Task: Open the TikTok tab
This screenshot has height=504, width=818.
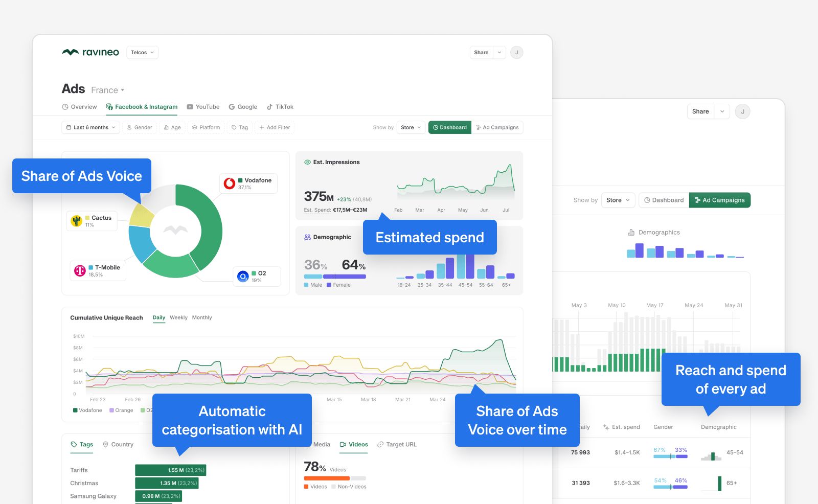Action: 280,107
